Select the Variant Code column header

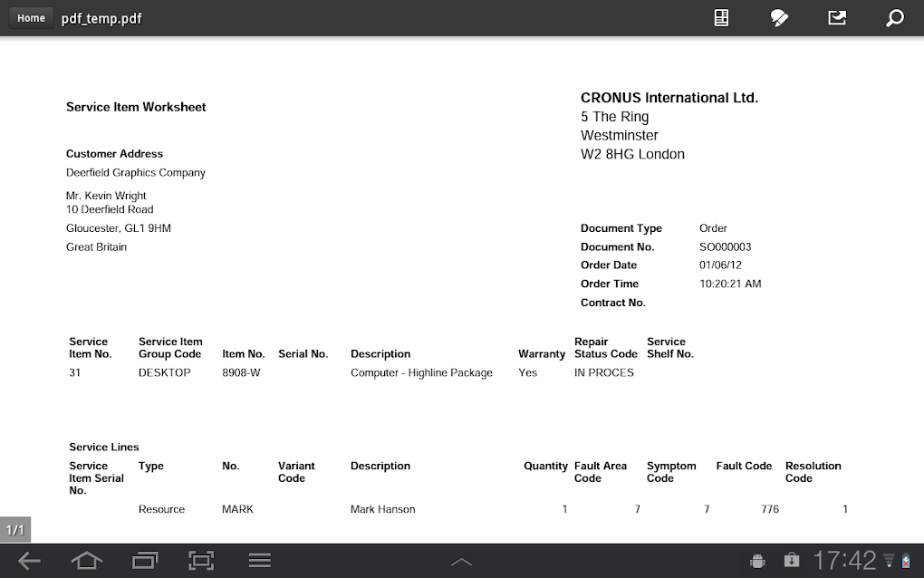(x=296, y=472)
